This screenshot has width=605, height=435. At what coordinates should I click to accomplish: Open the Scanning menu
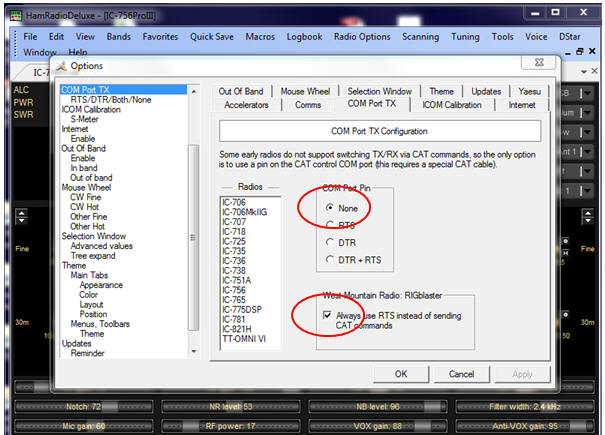click(421, 37)
